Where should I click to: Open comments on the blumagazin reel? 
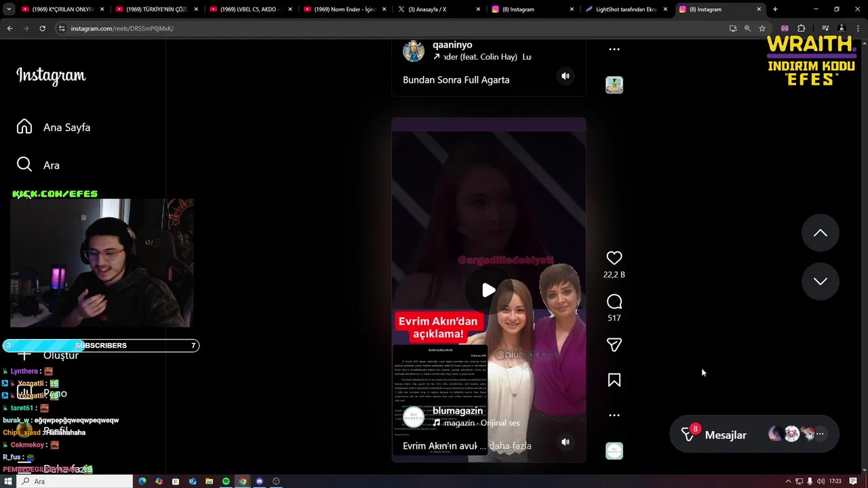coord(614,302)
